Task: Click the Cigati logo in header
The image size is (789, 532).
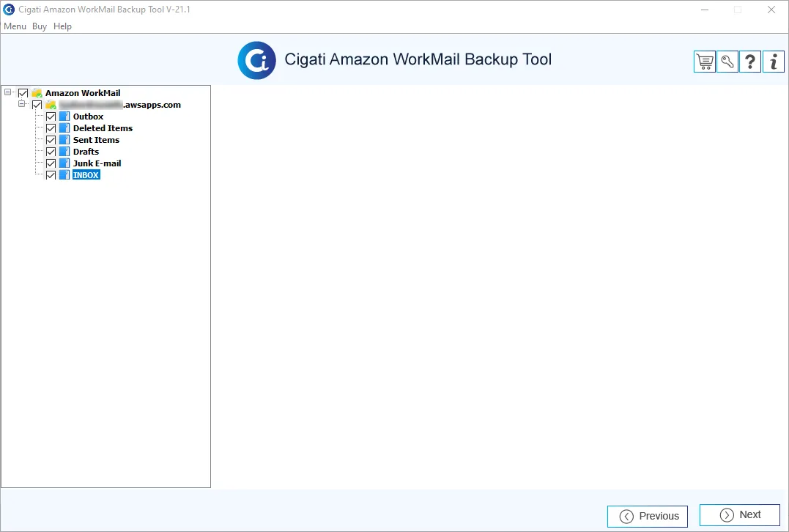Action: coord(256,60)
